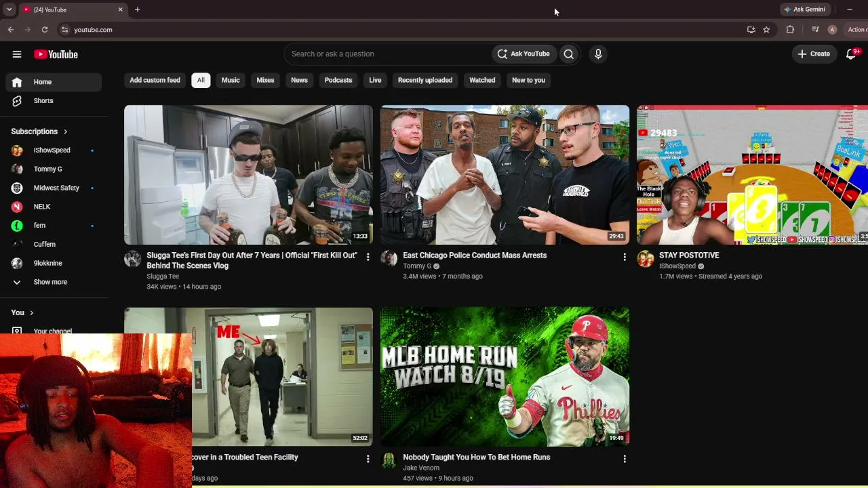Open the "STAY POSTOTIVE" video title
This screenshot has width=868, height=488.
tap(689, 256)
